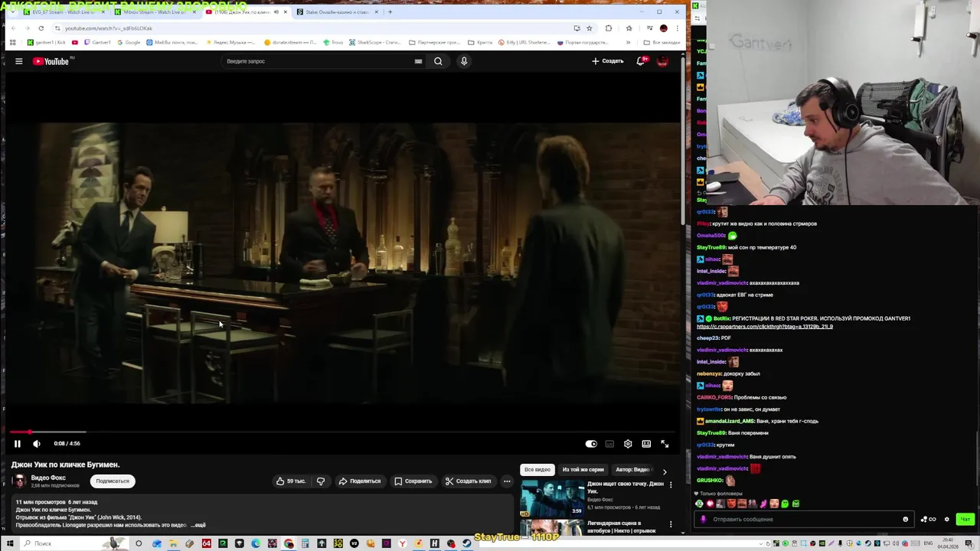Viewport: 980px width, 551px height.
Task: Open the YouTube account avatar menu
Action: click(663, 61)
